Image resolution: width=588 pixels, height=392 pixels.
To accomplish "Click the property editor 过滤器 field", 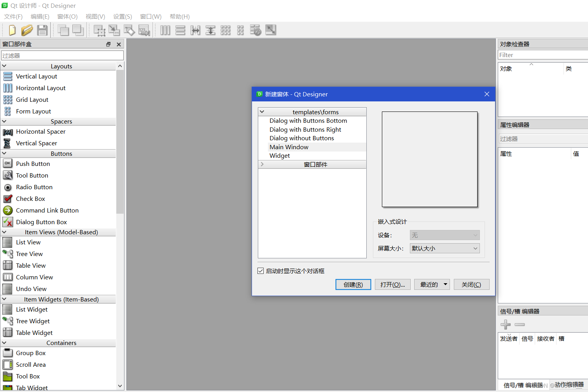I will click(543, 139).
